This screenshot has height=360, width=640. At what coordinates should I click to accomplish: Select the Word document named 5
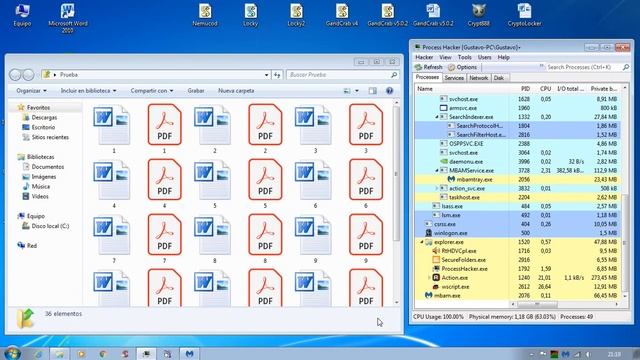coord(214,183)
